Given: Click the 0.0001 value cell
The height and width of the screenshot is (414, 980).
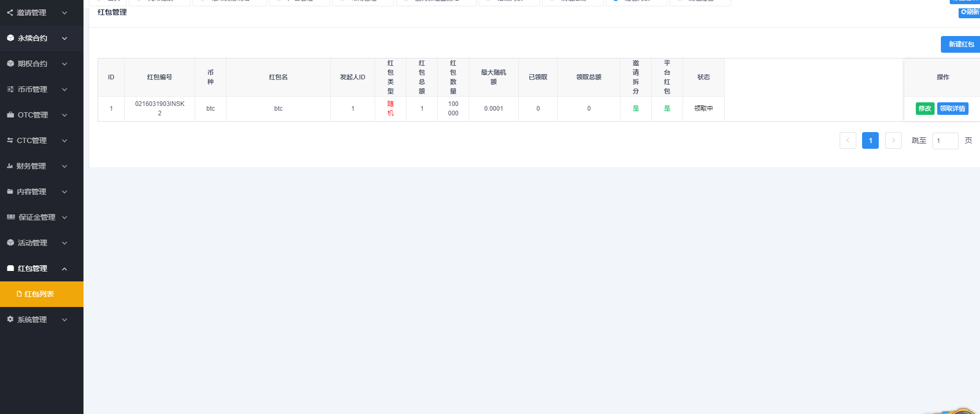Looking at the screenshot, I should [x=494, y=109].
